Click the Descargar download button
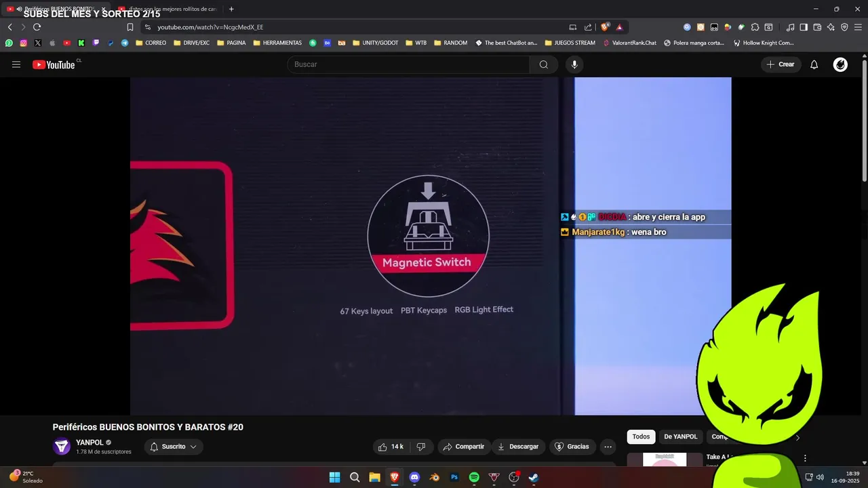868x488 pixels. [x=518, y=447]
